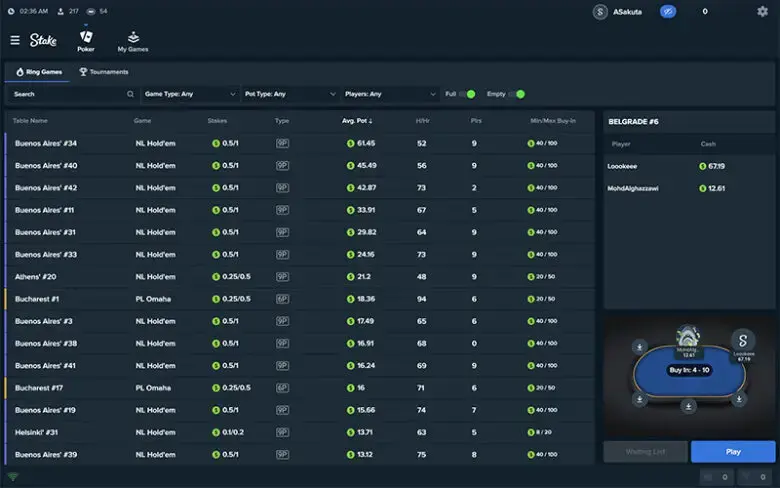Switch to Ring Games tab

39,72
